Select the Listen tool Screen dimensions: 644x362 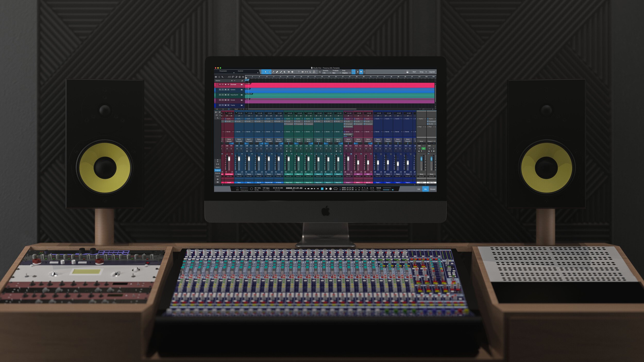292,72
